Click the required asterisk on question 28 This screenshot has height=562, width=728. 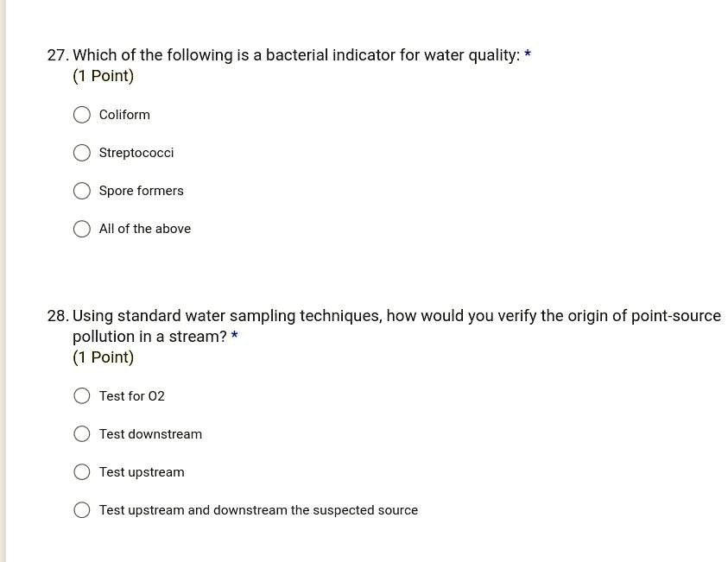click(234, 337)
